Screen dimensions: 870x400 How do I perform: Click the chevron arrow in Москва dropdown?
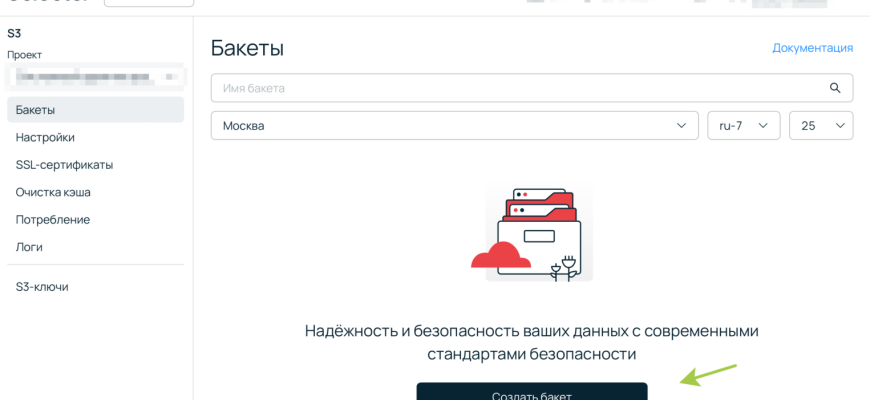point(681,125)
